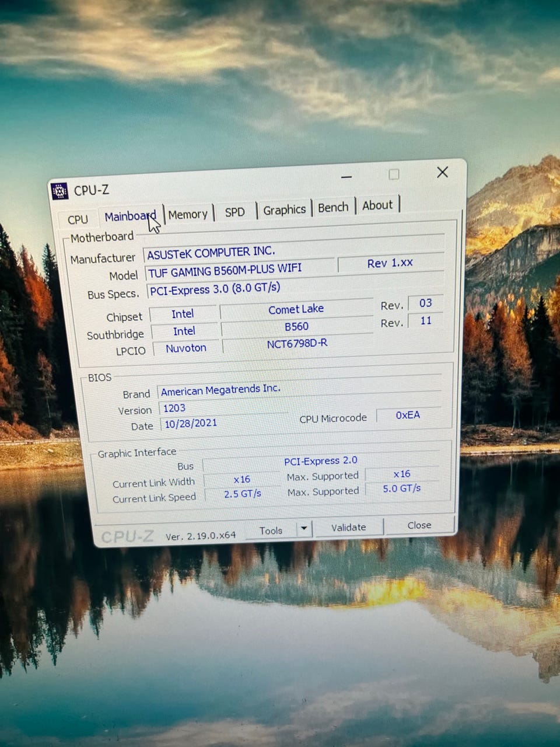Click the southbridge Rev. 11 value
Image resolution: width=560 pixels, height=747 pixels.
pyautogui.click(x=426, y=320)
